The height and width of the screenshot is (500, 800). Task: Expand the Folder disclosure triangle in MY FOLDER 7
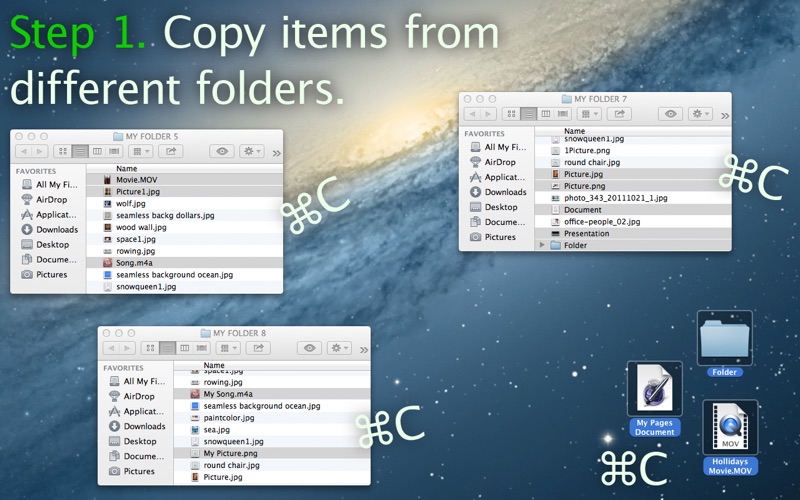(x=542, y=245)
